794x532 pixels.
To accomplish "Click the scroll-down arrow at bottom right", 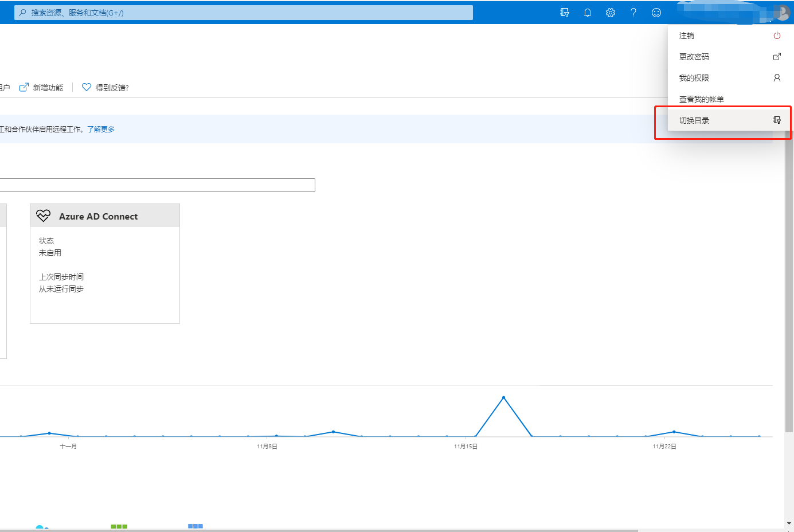I will pyautogui.click(x=789, y=523).
